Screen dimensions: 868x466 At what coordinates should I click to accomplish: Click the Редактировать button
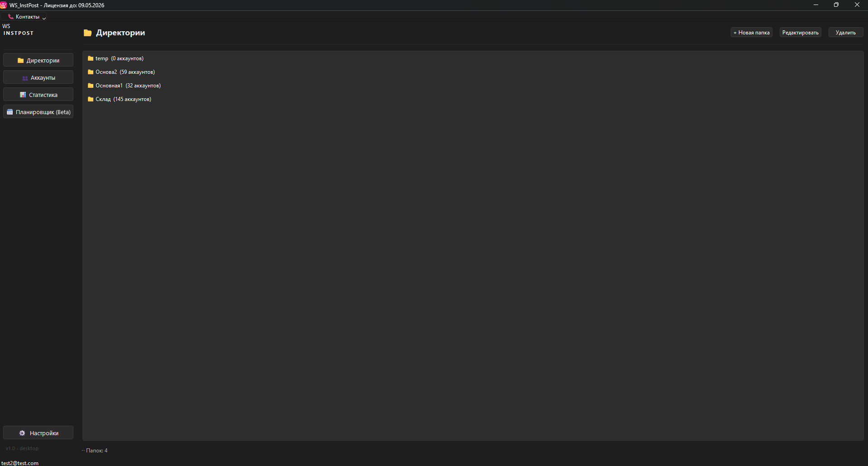click(800, 33)
